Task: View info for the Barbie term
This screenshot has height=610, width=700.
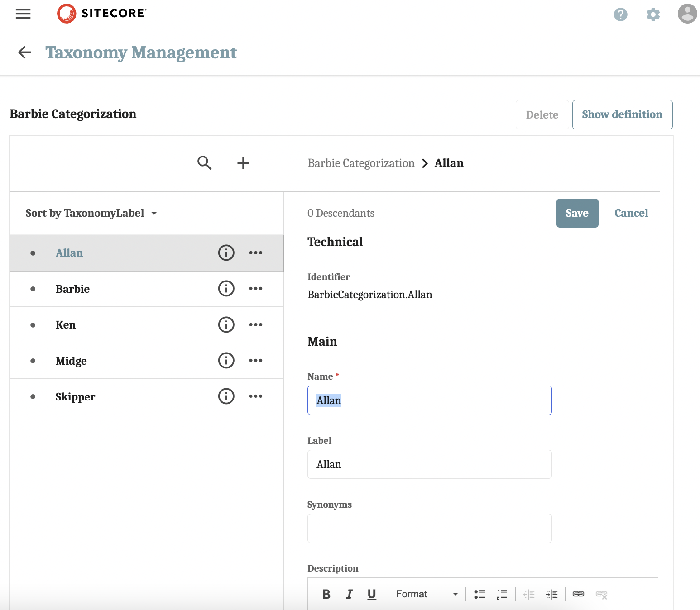Action: pyautogui.click(x=226, y=288)
